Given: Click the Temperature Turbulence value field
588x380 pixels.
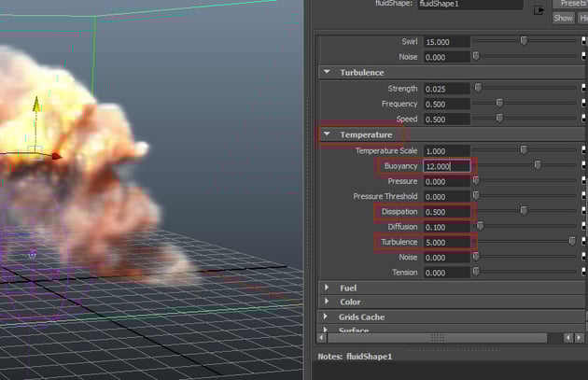Looking at the screenshot, I should (x=447, y=243).
